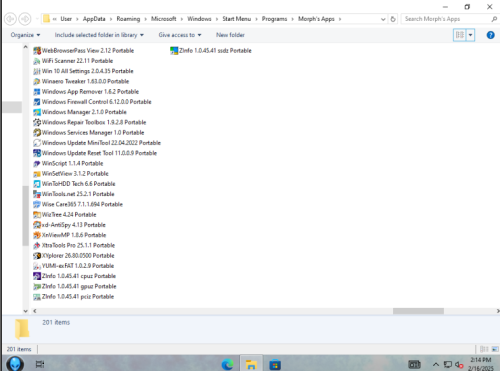Open the Explorer help icon

click(490, 35)
